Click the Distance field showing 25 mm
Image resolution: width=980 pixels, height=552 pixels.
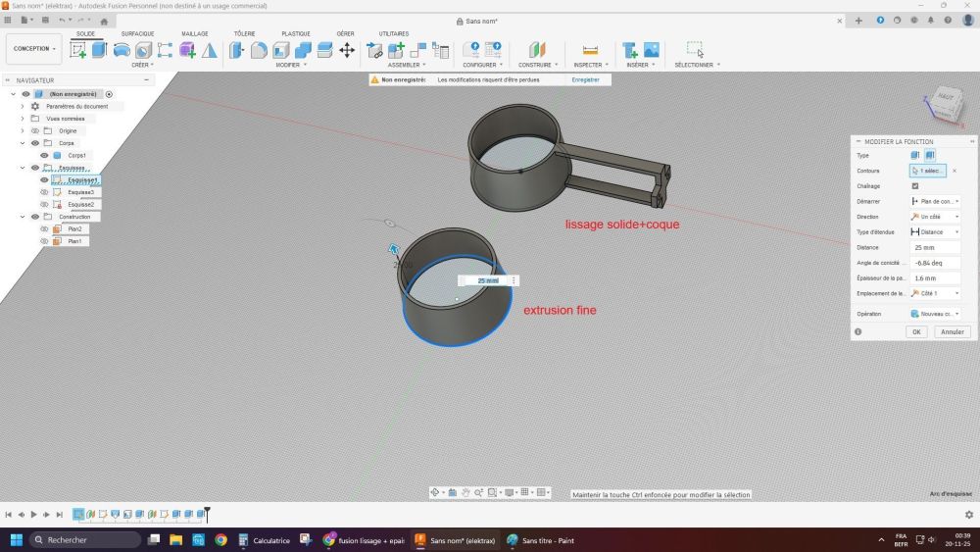pyautogui.click(x=935, y=247)
